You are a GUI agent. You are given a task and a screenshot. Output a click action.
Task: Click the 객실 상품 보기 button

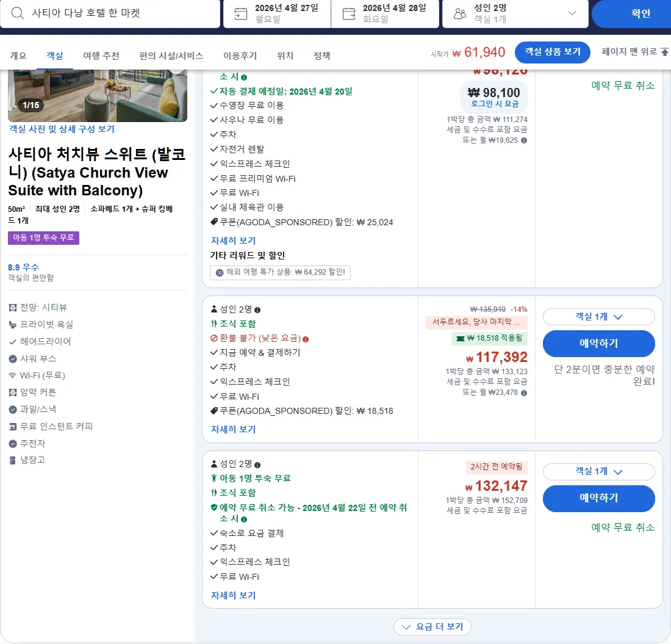[553, 52]
